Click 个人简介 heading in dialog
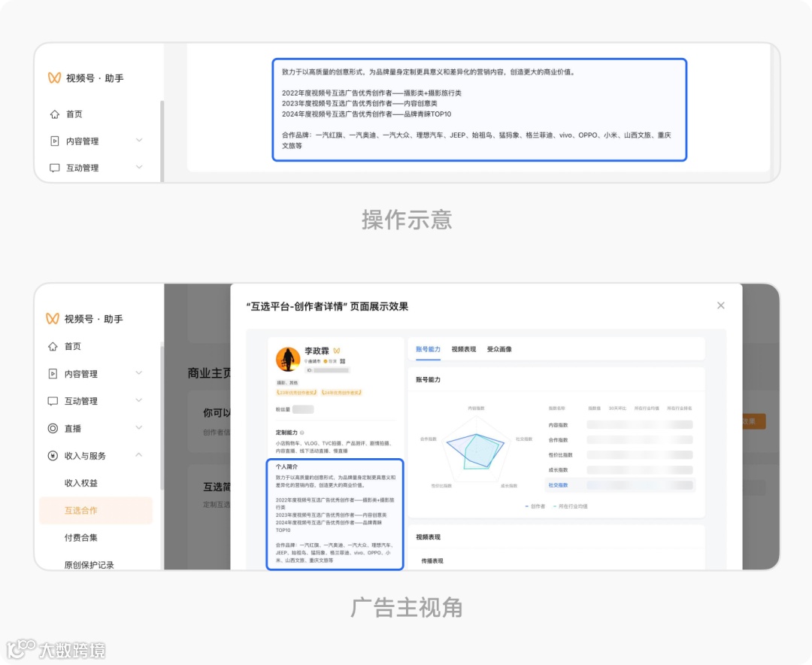Image resolution: width=812 pixels, height=665 pixels. 287,466
